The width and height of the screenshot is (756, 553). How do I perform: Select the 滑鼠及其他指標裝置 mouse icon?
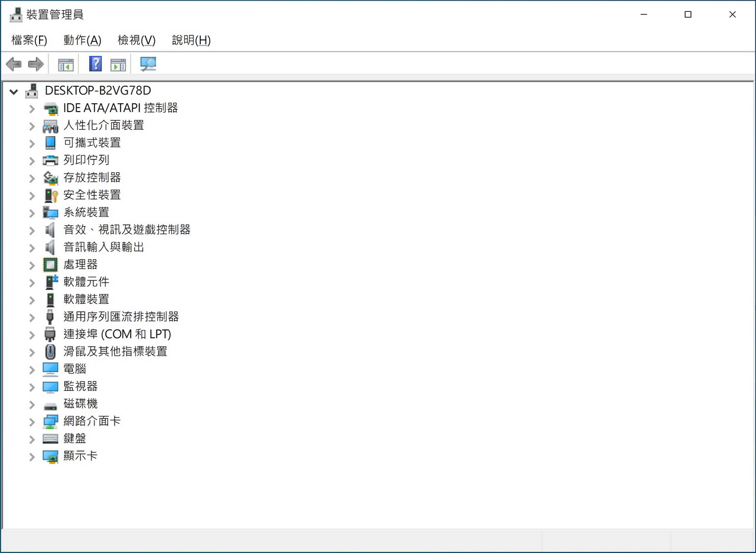(x=51, y=352)
